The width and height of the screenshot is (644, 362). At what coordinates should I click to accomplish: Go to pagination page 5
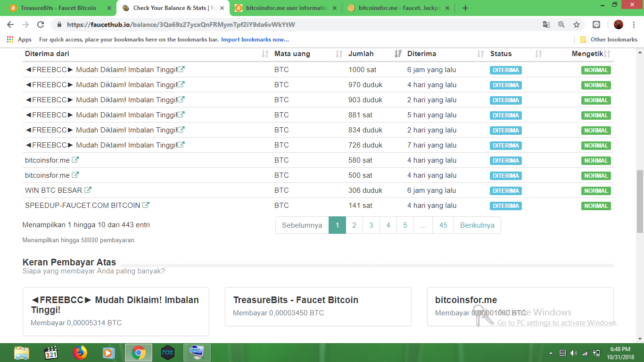point(405,225)
